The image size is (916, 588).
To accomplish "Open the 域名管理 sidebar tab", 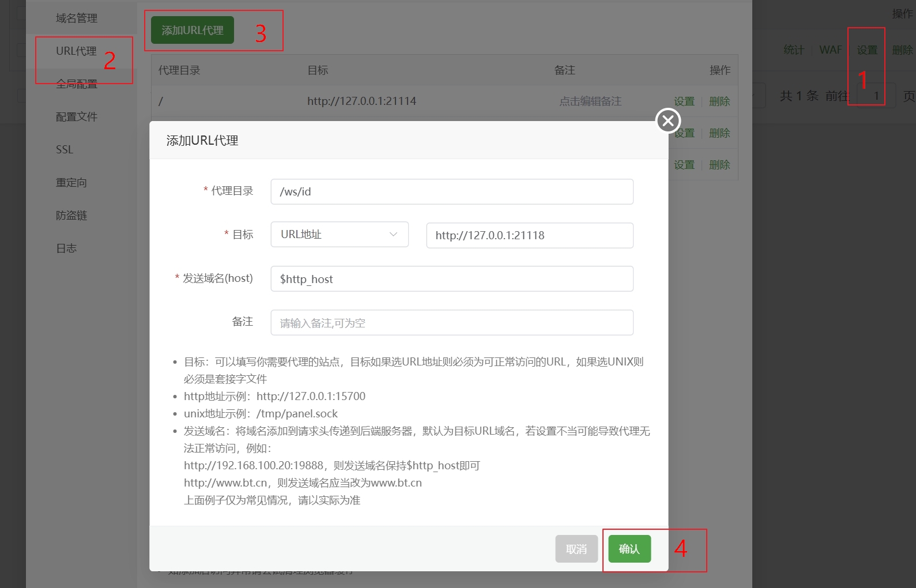I will point(77,18).
